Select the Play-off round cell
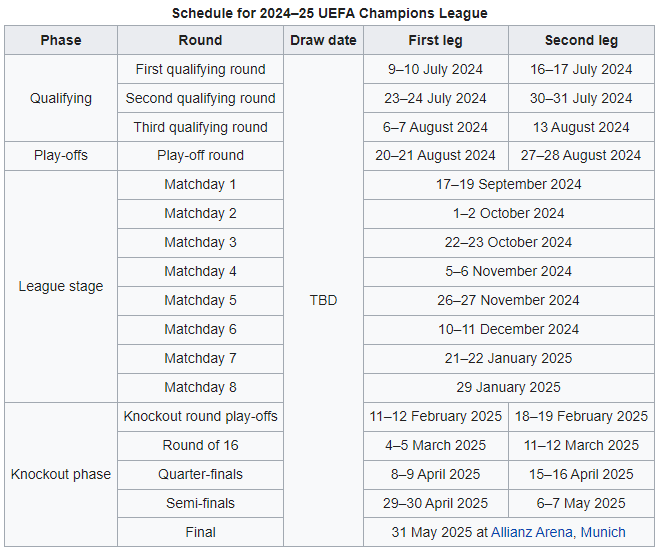This screenshot has height=551, width=663. pyautogui.click(x=200, y=155)
